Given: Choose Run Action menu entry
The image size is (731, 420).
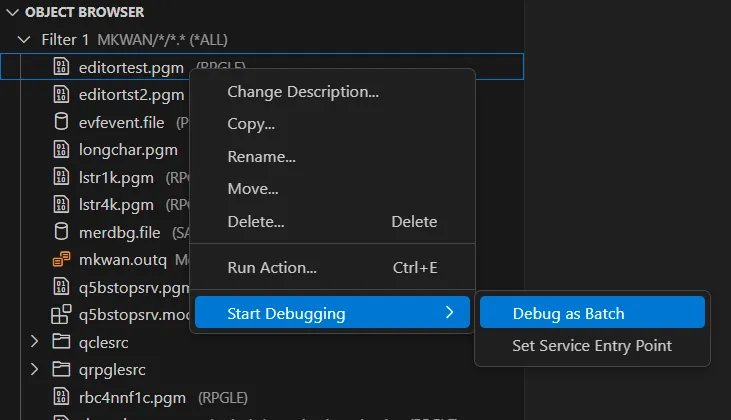Looking at the screenshot, I should pos(272,268).
